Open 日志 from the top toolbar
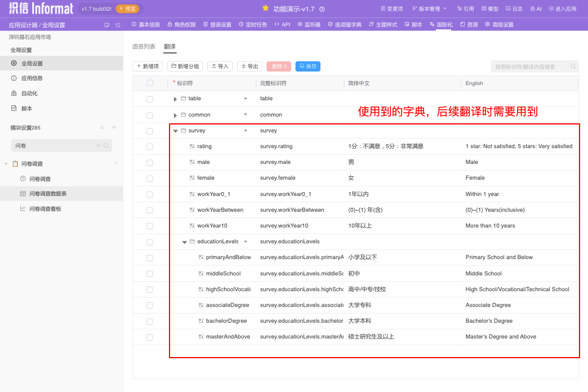 point(514,9)
